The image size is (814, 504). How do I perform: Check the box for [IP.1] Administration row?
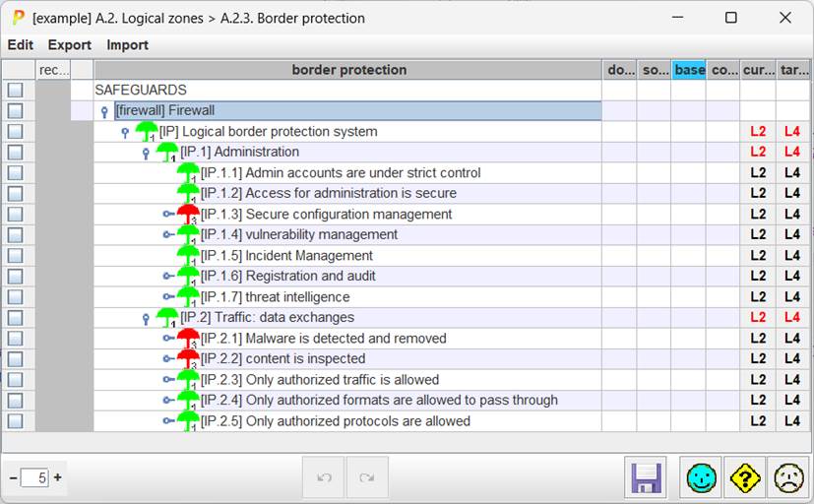16,152
